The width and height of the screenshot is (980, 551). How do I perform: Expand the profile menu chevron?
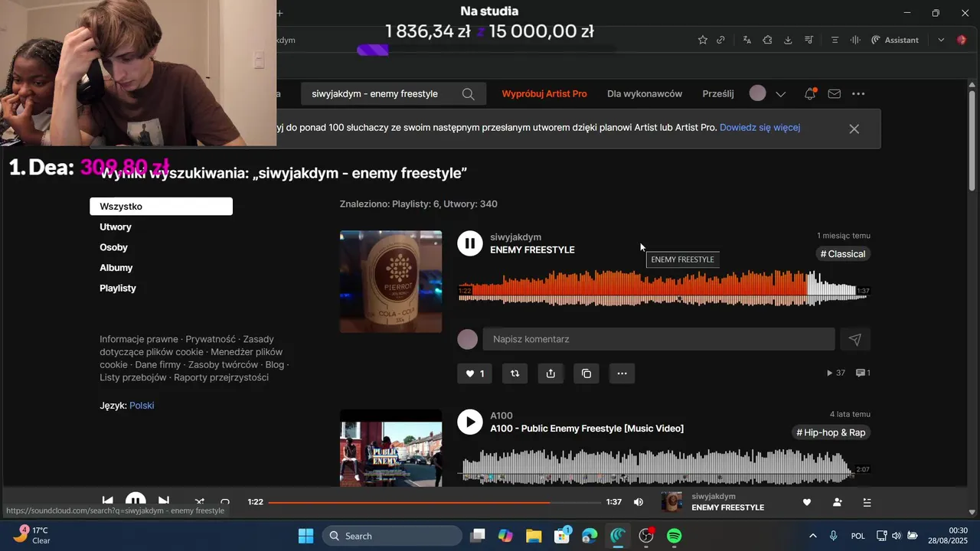781,94
